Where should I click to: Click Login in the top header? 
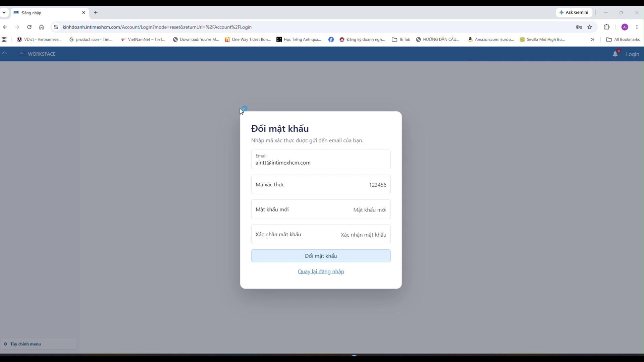coord(633,54)
